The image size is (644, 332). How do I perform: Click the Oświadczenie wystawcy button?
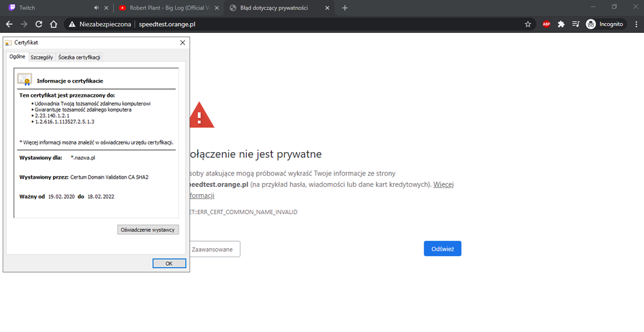tap(148, 229)
